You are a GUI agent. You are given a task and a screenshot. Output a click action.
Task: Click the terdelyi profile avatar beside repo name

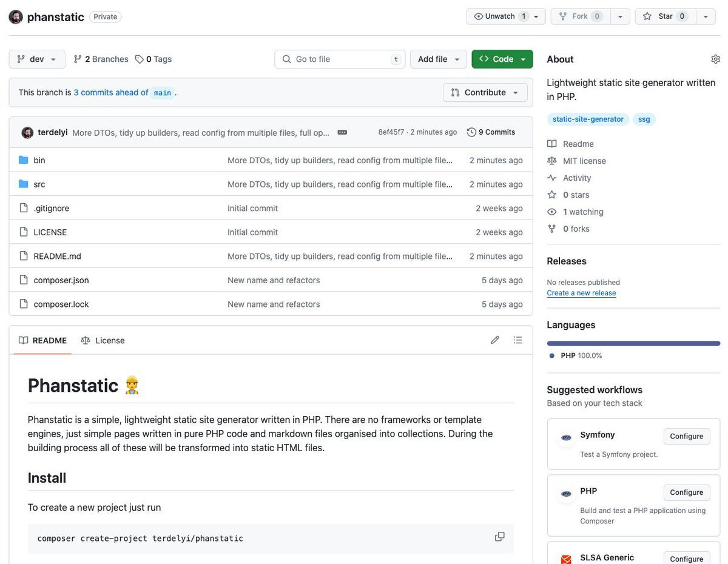click(16, 17)
